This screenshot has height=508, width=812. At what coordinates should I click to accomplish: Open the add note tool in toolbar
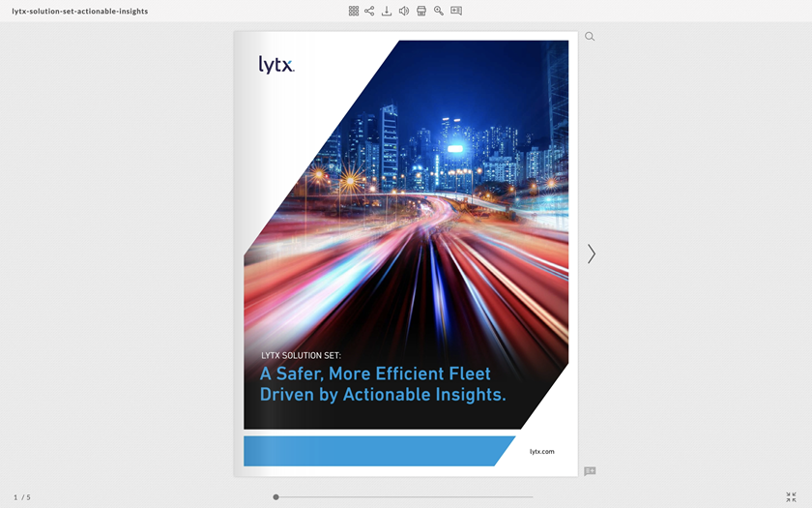[x=456, y=11]
